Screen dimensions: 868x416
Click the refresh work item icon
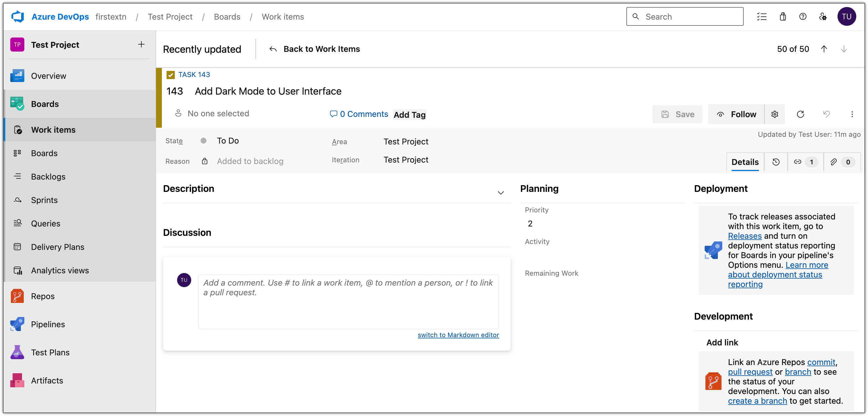coord(800,115)
